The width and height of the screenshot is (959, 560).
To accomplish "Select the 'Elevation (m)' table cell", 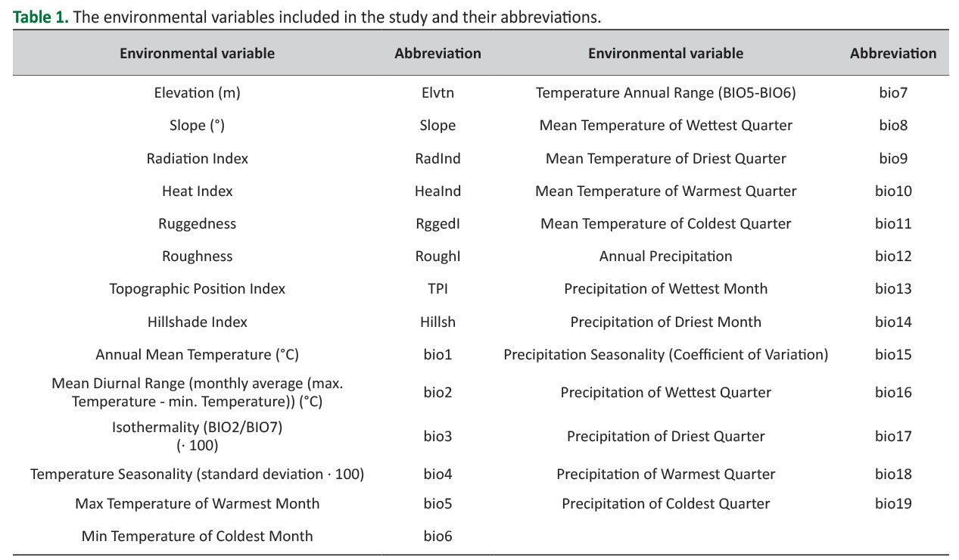I will pyautogui.click(x=197, y=93).
